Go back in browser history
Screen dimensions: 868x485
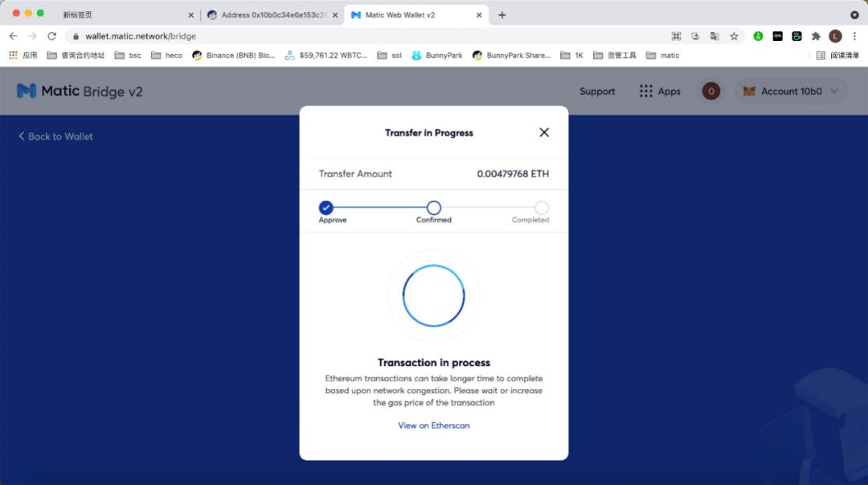(14, 36)
